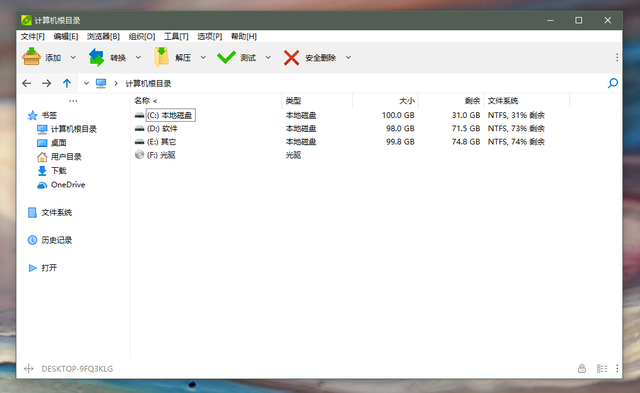The height and width of the screenshot is (393, 640).
Task: Click the 100.0 GB size cell
Action: (398, 115)
